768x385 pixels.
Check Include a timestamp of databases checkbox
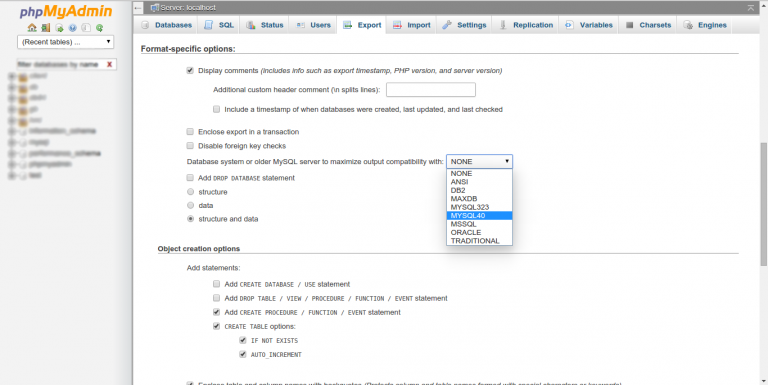[x=216, y=109]
